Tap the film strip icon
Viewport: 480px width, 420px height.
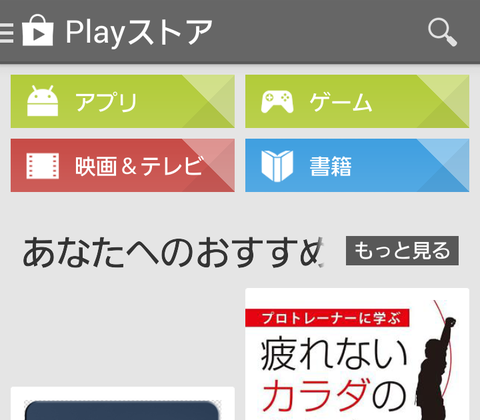coord(43,166)
